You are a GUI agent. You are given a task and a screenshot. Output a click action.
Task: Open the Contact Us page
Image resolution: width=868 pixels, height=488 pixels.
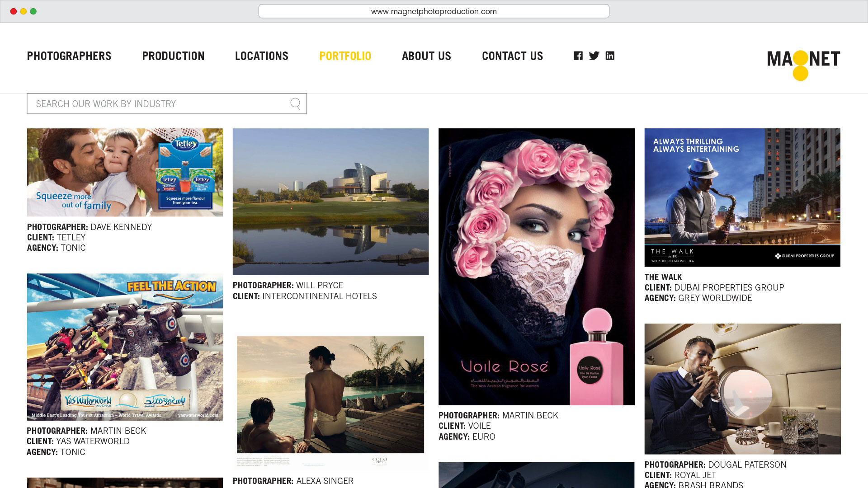[x=512, y=56]
